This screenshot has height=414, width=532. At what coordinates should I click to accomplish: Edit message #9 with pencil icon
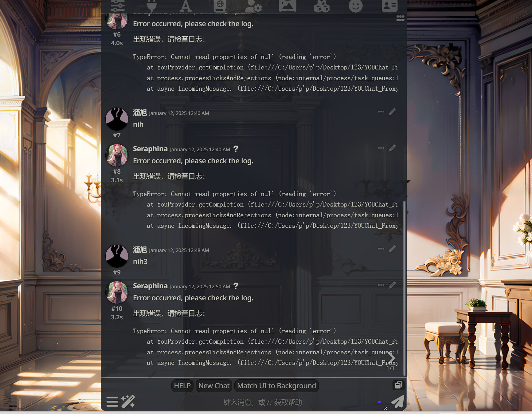pyautogui.click(x=392, y=249)
